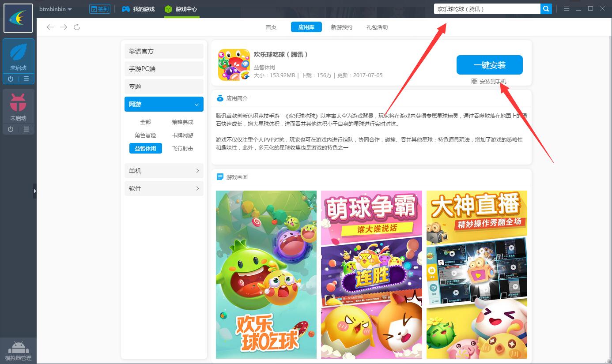Viewport: 612px width, 364px height.
Task: Go forward with the right arrow
Action: coord(64,27)
